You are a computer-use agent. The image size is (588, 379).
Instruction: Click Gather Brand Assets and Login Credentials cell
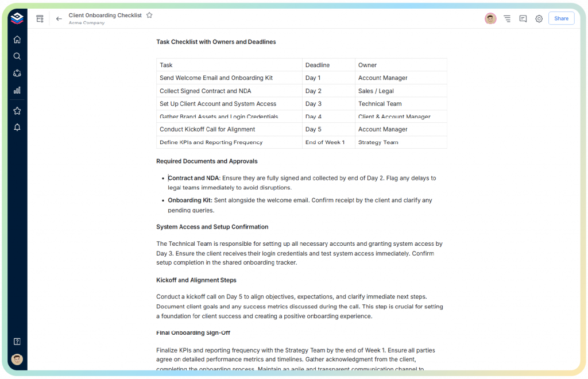(x=229, y=116)
